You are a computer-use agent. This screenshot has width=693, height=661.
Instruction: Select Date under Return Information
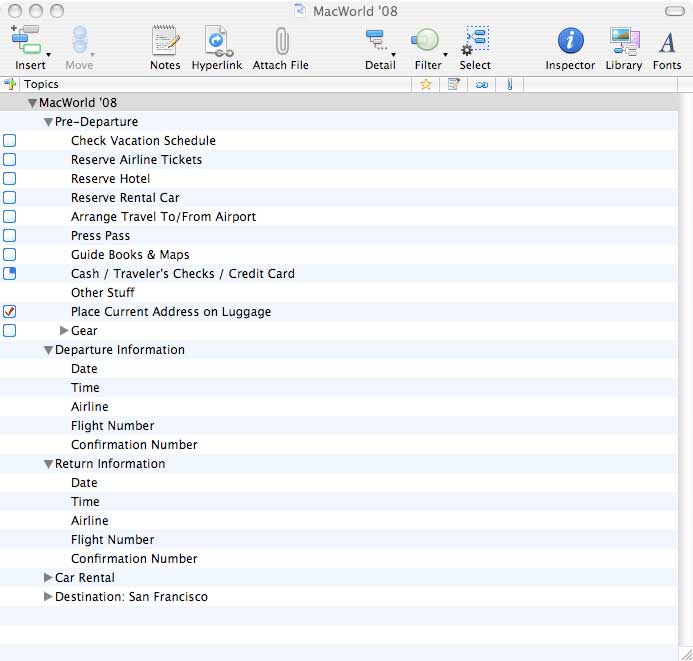pyautogui.click(x=339, y=482)
